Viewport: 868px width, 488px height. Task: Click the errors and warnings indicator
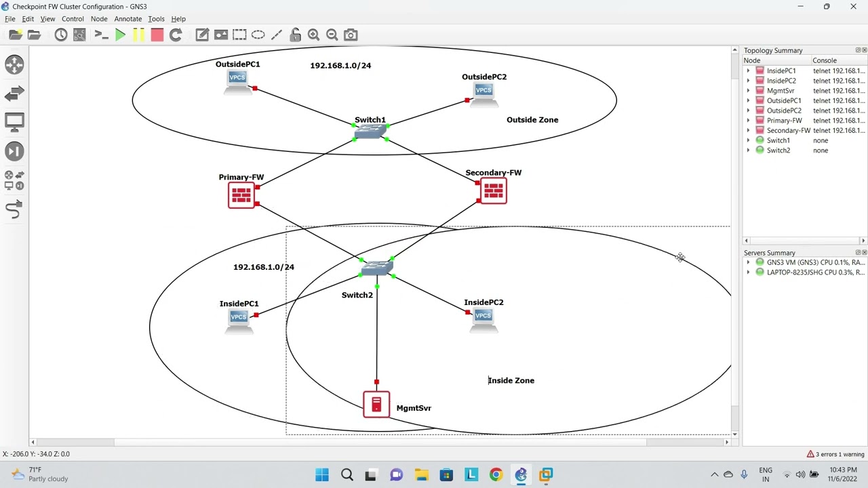(x=835, y=454)
